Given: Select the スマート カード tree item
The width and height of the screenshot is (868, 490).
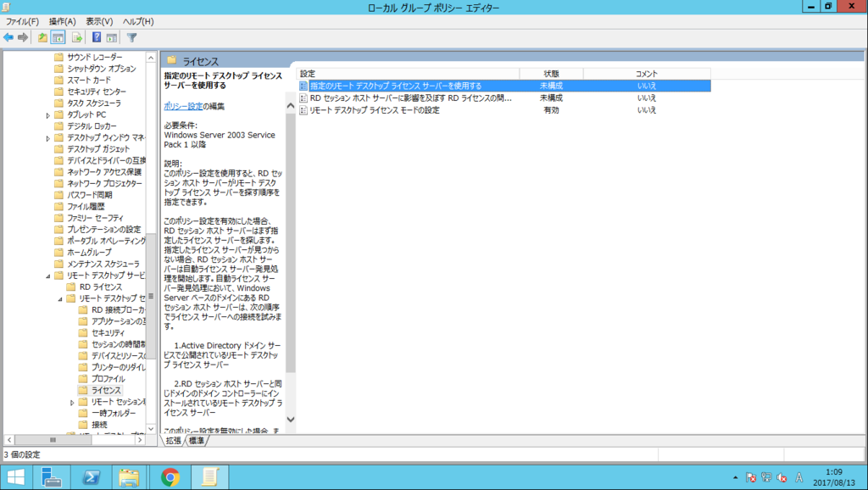Looking at the screenshot, I should pyautogui.click(x=88, y=80).
